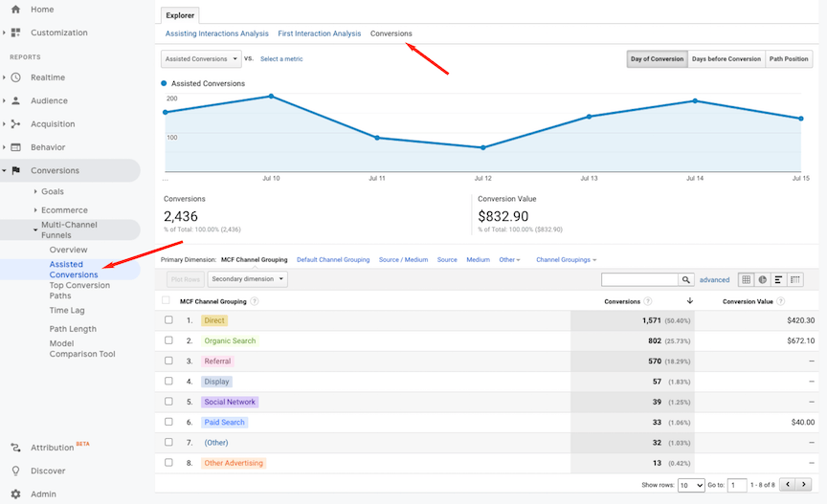827x504 pixels.
Task: Open Model Comparison Tool report
Action: pos(82,348)
